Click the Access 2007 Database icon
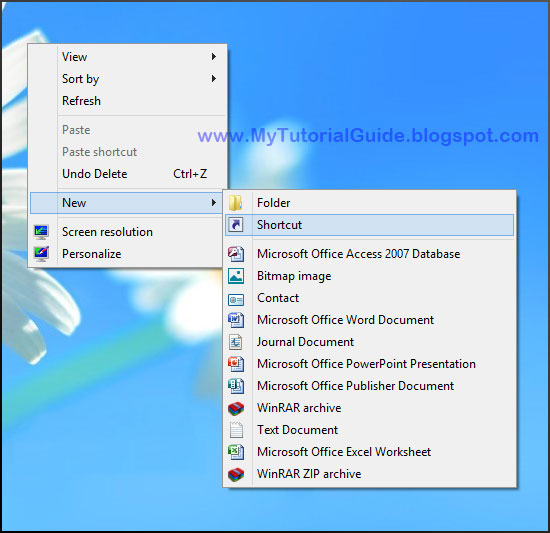550x533 pixels. [x=236, y=254]
